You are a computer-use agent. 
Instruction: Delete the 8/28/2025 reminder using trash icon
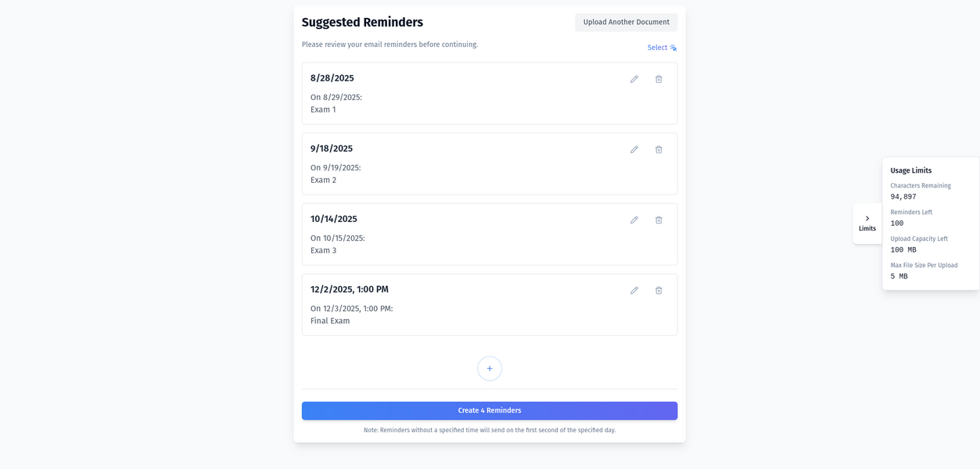[659, 79]
